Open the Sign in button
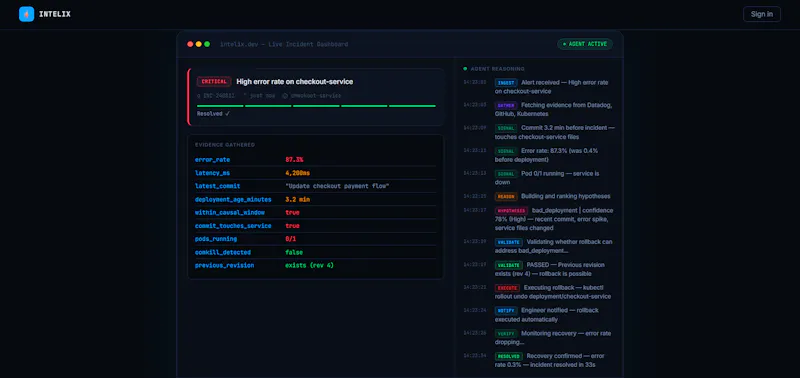The height and width of the screenshot is (378, 800). tap(762, 14)
